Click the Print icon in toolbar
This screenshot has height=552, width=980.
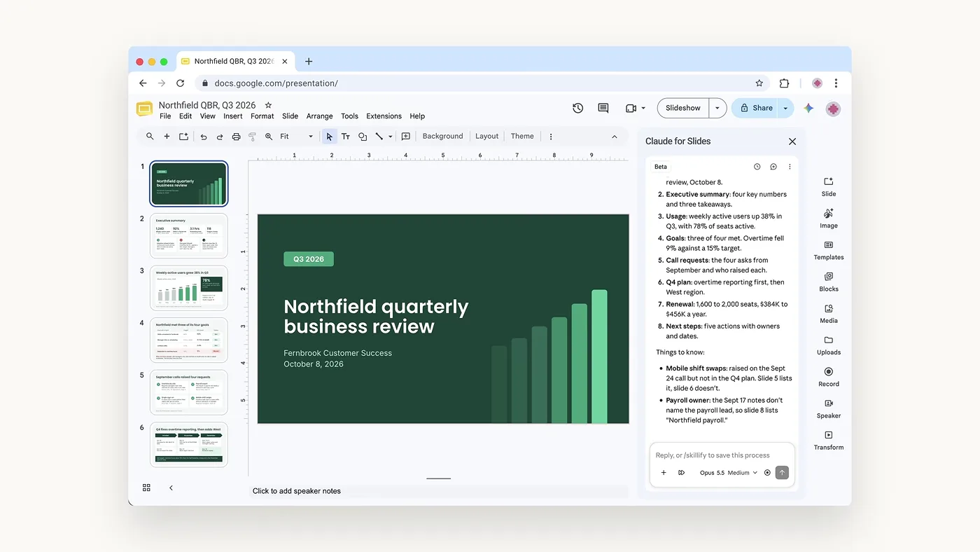[236, 137]
